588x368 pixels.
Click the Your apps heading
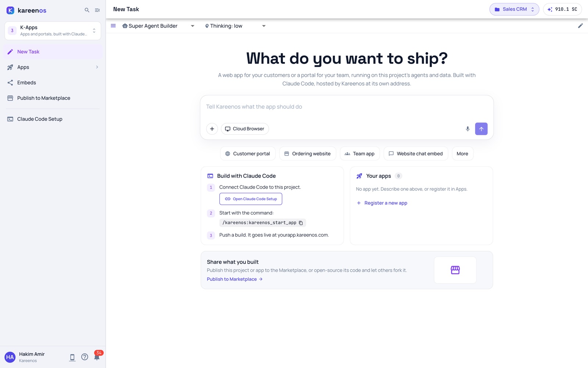379,176
